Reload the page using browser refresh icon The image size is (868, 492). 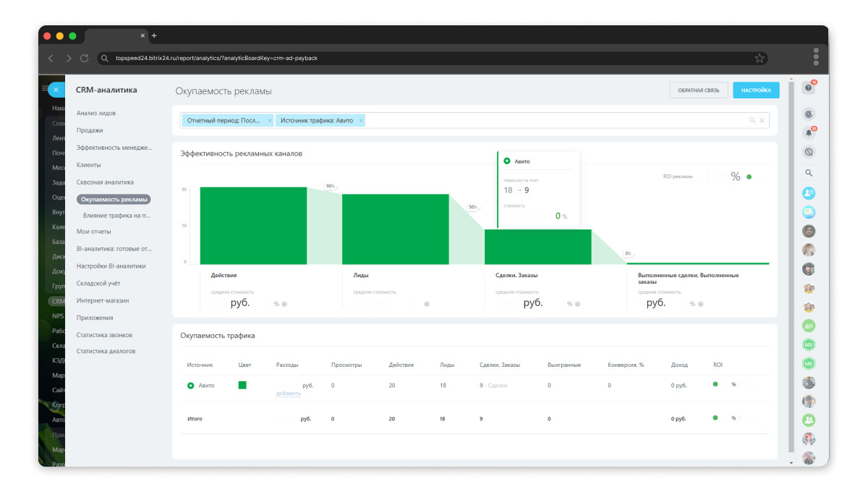pos(85,58)
